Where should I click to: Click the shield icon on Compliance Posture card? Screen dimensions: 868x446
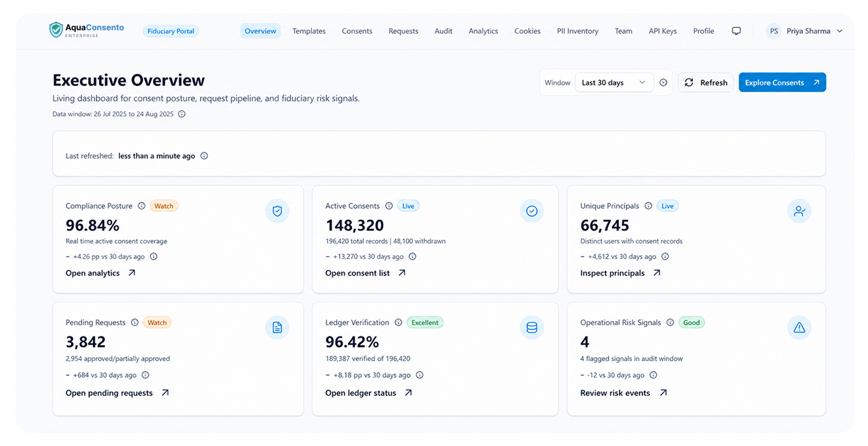click(277, 211)
